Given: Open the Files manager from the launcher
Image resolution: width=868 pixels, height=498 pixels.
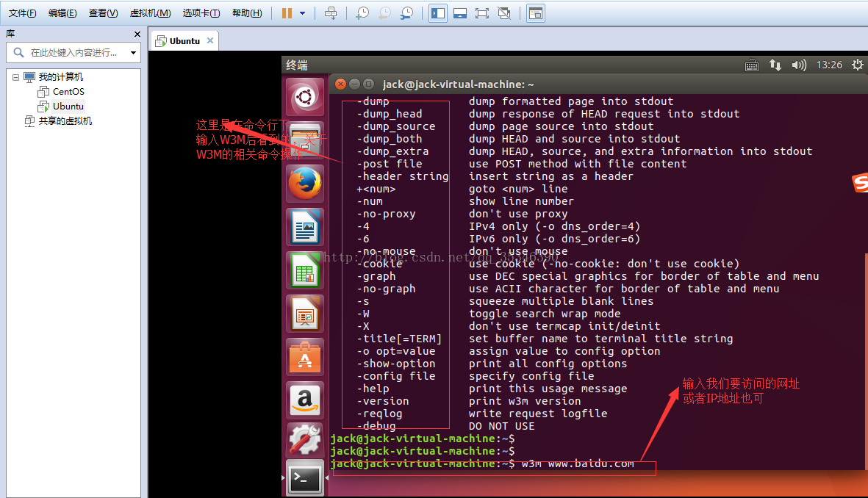Looking at the screenshot, I should [304, 140].
